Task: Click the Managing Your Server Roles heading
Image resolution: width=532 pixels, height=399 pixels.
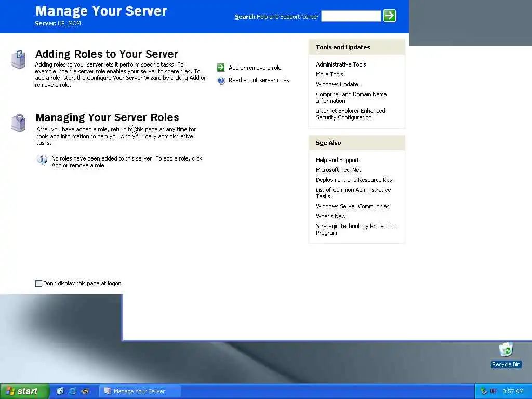Action: 107,117
